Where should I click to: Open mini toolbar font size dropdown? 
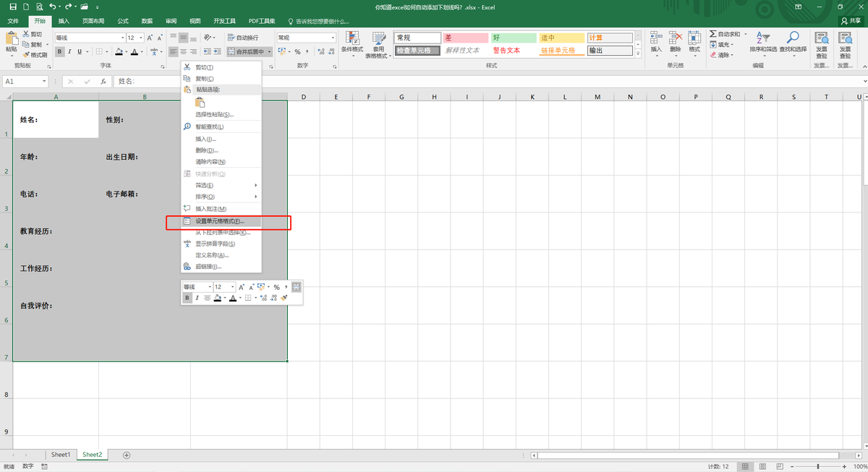coord(232,287)
